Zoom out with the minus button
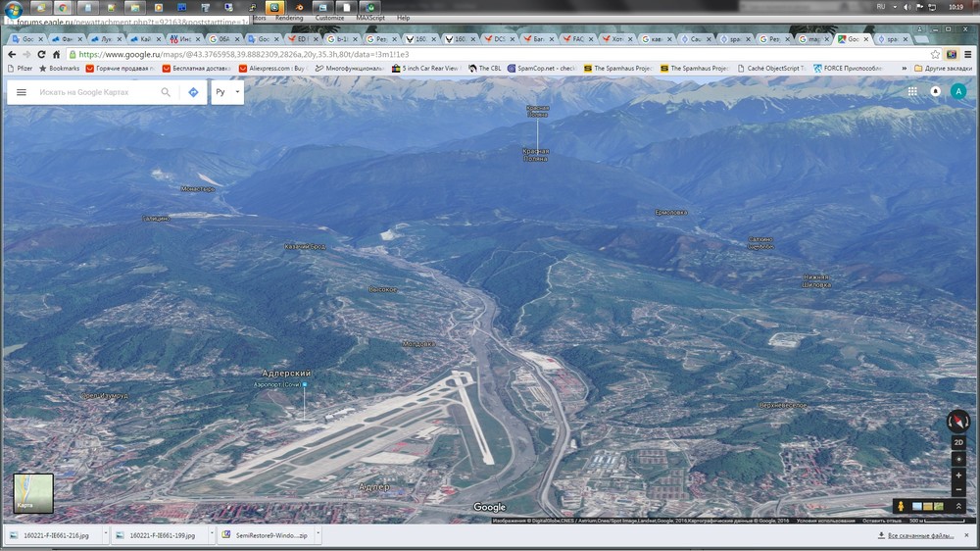 coord(958,489)
